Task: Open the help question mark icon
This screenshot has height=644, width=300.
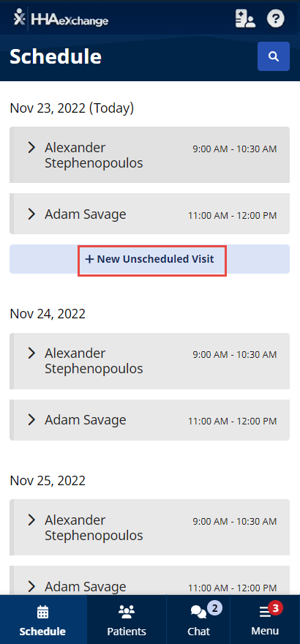Action: coord(276,18)
